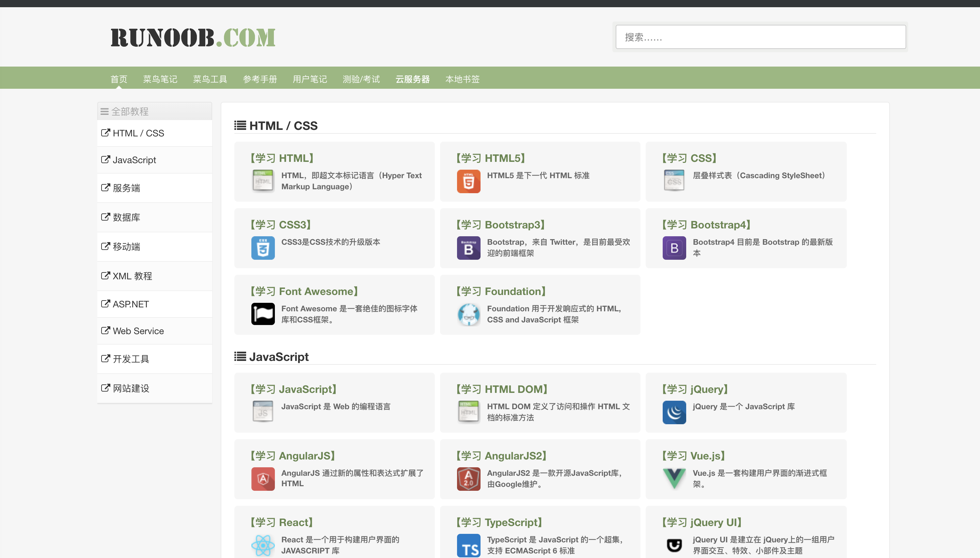Open the 用户笔记 navigation item

310,79
